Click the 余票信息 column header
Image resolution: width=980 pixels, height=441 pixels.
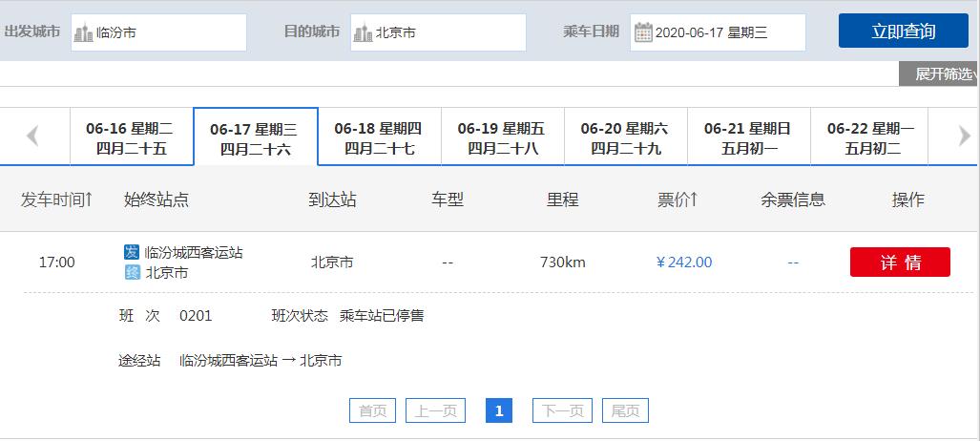[x=793, y=199]
